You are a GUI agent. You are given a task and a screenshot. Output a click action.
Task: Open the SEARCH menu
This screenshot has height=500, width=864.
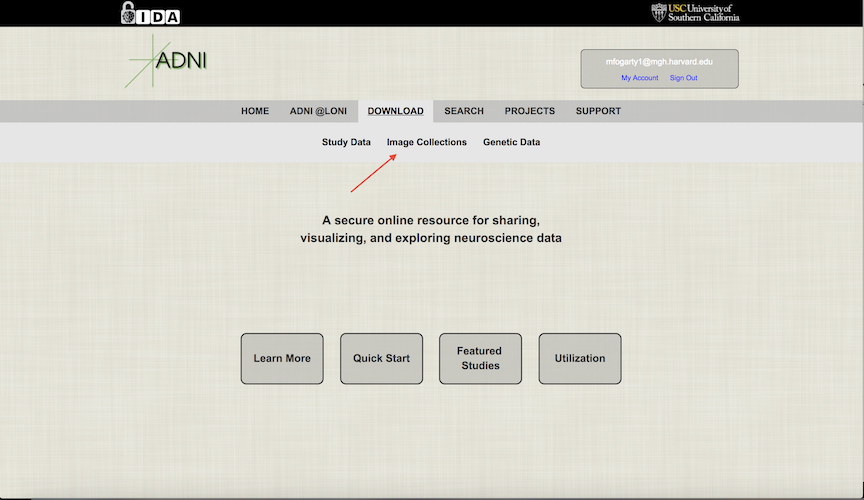pos(464,111)
